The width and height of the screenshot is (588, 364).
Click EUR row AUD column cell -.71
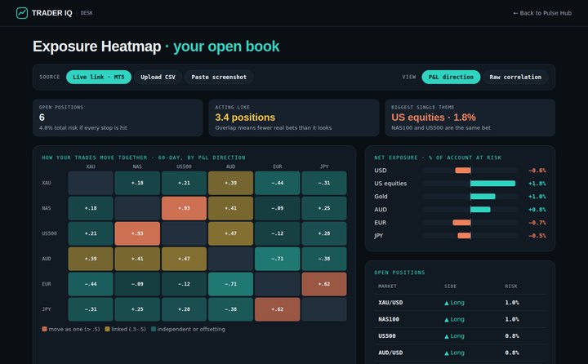tap(230, 284)
